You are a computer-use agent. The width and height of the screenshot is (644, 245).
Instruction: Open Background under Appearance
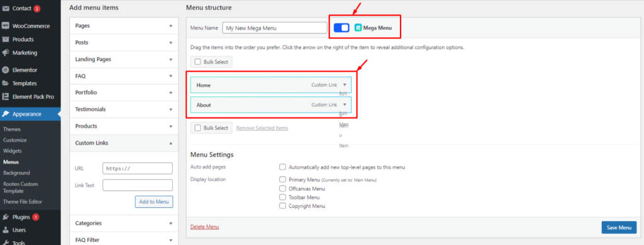16,173
